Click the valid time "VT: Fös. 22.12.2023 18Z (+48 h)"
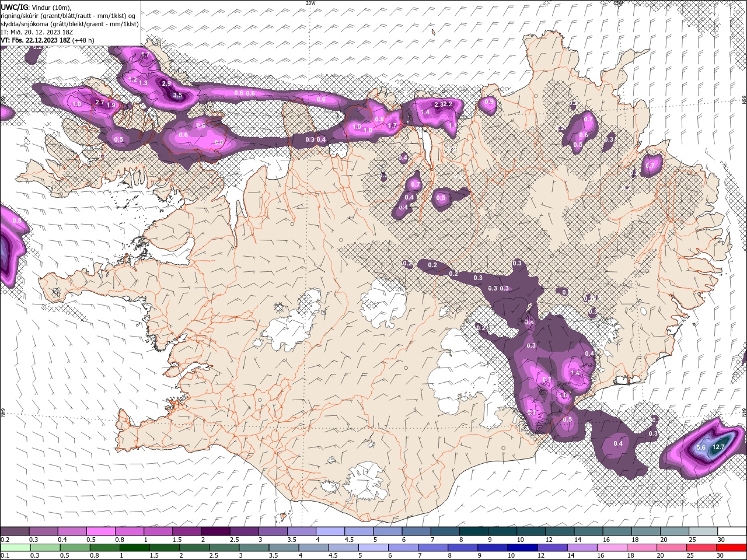The width and height of the screenshot is (747, 560). coord(48,40)
